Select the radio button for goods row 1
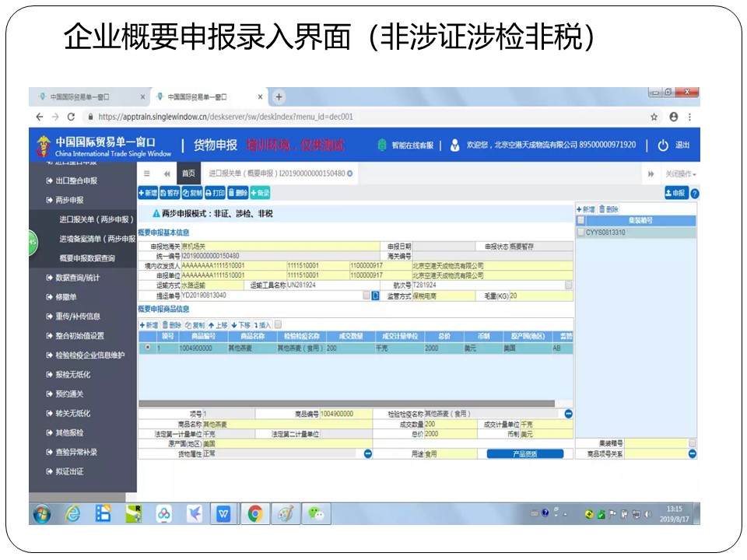The height and width of the screenshot is (560, 747). tap(148, 348)
